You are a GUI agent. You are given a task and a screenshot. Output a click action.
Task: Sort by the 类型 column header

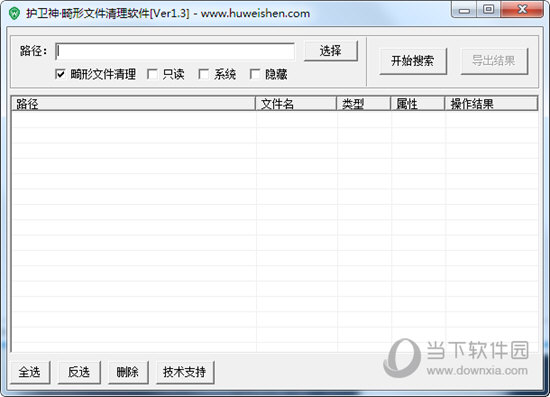coord(363,104)
